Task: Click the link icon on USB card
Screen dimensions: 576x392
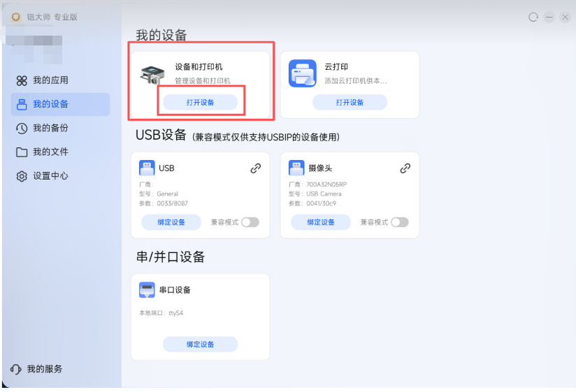Action: pos(256,168)
